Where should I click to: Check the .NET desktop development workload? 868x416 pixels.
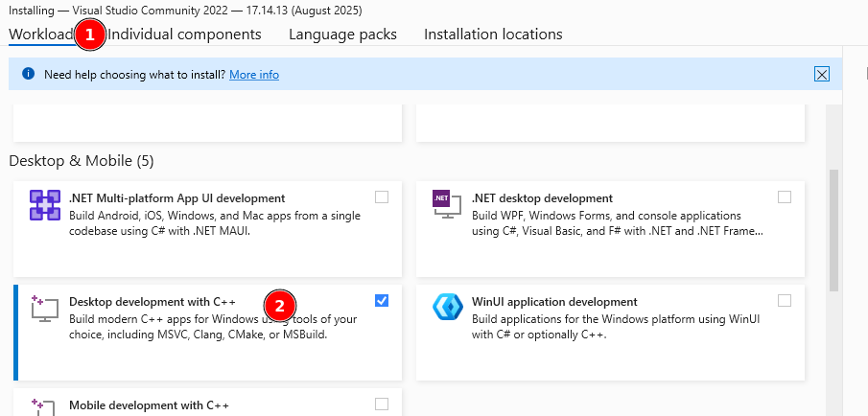coord(785,197)
